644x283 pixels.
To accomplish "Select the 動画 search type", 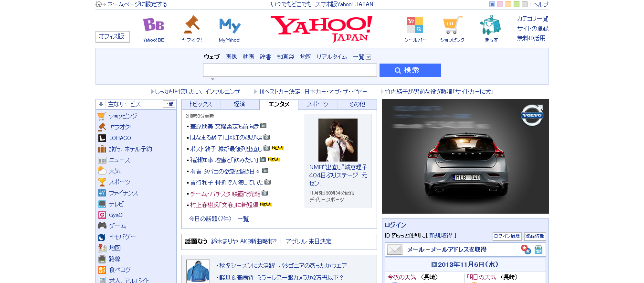I will pyautogui.click(x=248, y=57).
